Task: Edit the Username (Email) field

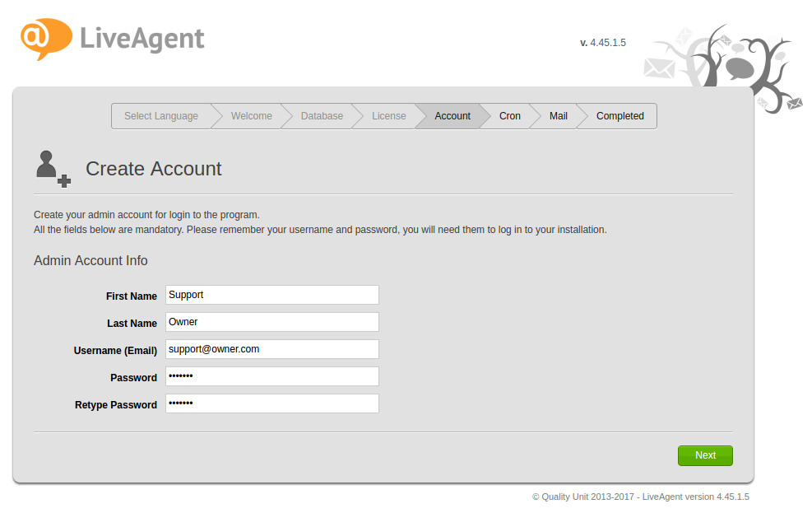Action: point(271,349)
